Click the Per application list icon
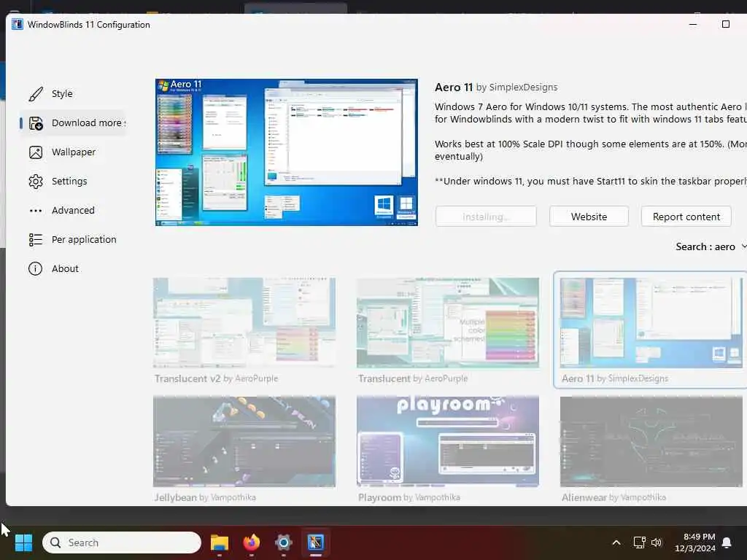Screen dimensions: 747x560 [x=36, y=239]
